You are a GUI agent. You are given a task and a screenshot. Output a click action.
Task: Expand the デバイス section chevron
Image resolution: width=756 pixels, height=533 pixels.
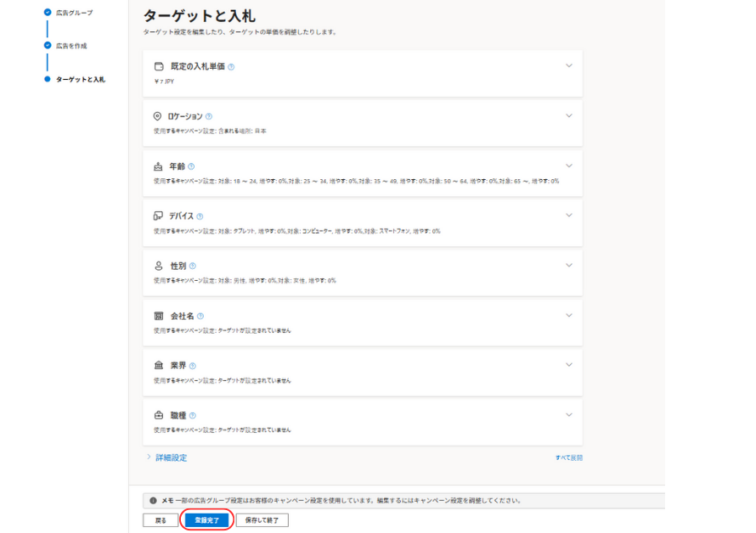(x=569, y=216)
